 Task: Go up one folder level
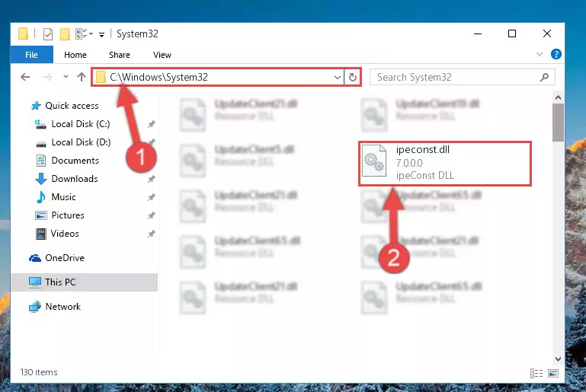click(82, 77)
